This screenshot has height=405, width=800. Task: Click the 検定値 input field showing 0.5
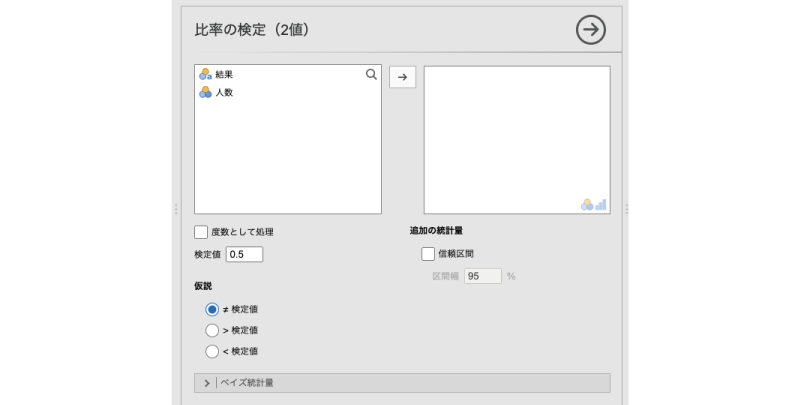point(244,254)
